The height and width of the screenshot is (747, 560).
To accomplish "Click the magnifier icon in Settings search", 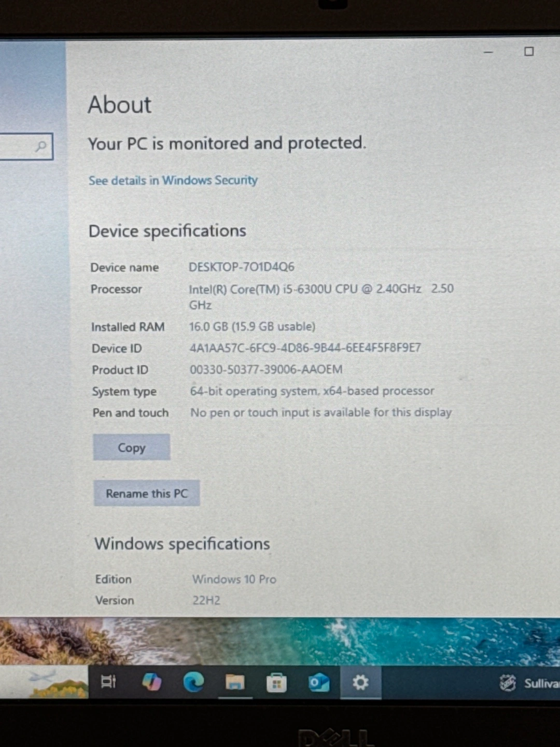I will tap(41, 147).
